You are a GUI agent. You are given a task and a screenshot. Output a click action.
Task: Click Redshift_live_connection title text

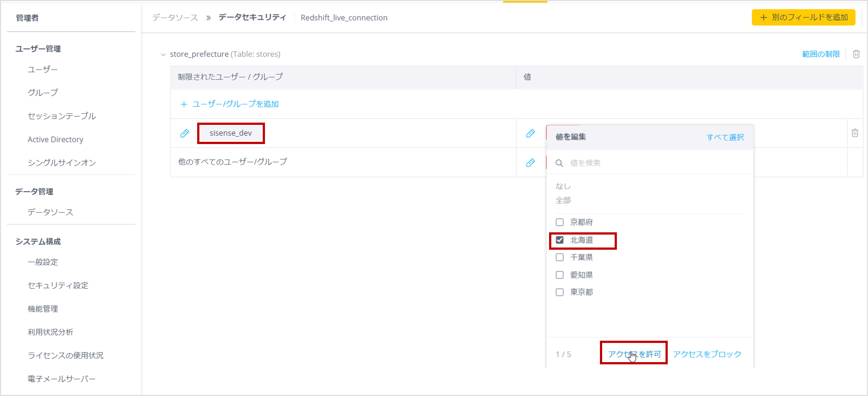pos(344,17)
